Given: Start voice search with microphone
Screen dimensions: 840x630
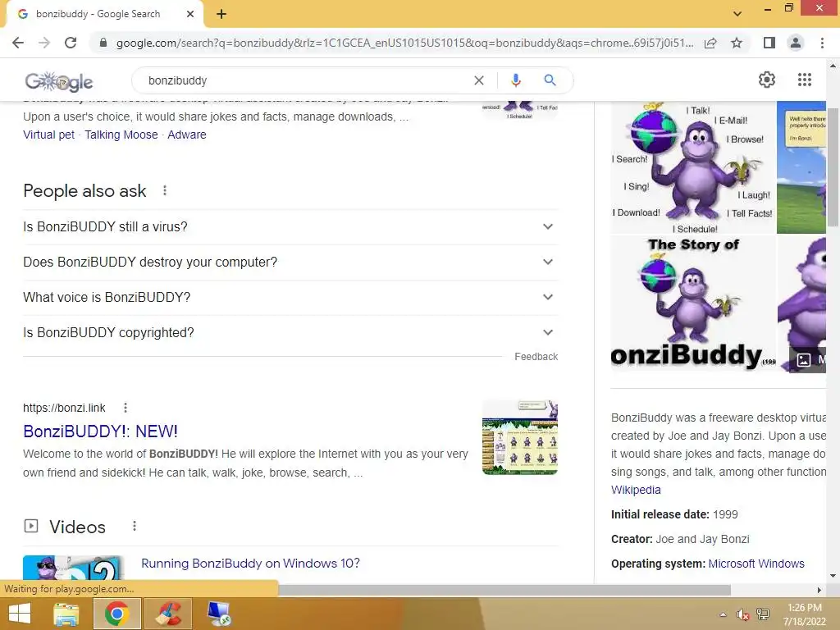Looking at the screenshot, I should [515, 80].
